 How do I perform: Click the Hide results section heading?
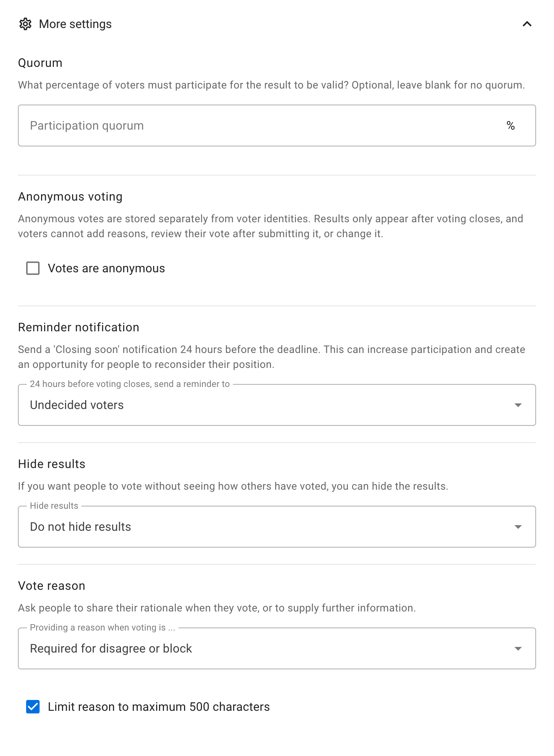52,464
